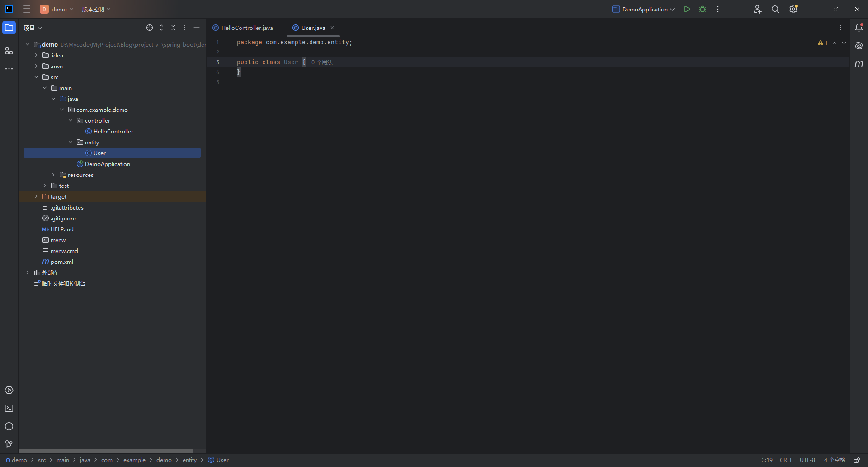This screenshot has width=868, height=467.
Task: Expand the target folder
Action: pyautogui.click(x=36, y=196)
